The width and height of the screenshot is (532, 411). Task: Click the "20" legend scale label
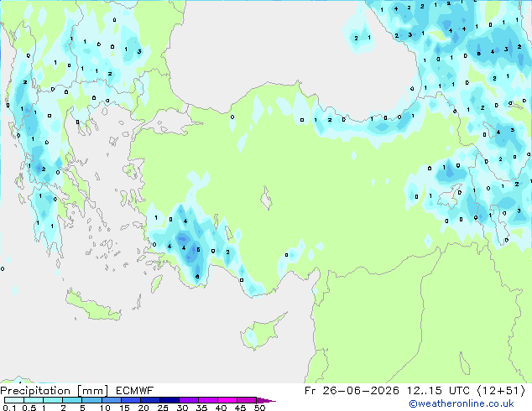pyautogui.click(x=143, y=408)
